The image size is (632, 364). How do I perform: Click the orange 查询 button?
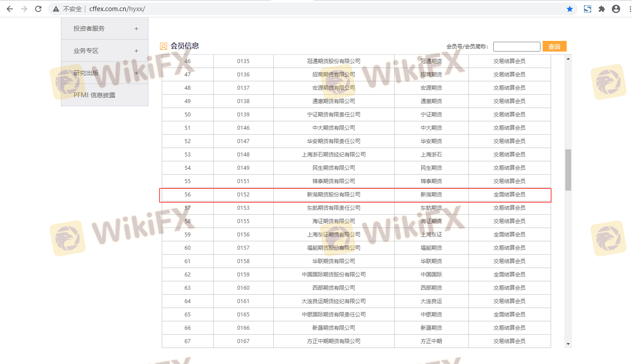554,47
